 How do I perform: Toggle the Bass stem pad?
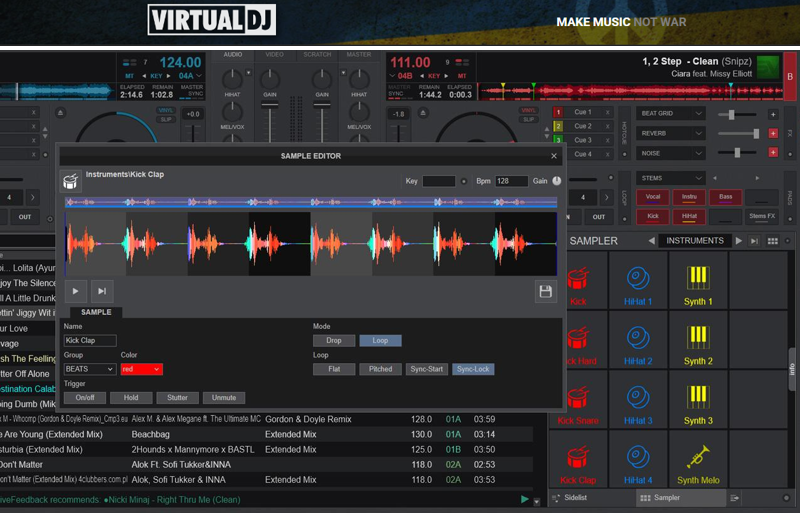click(x=726, y=197)
